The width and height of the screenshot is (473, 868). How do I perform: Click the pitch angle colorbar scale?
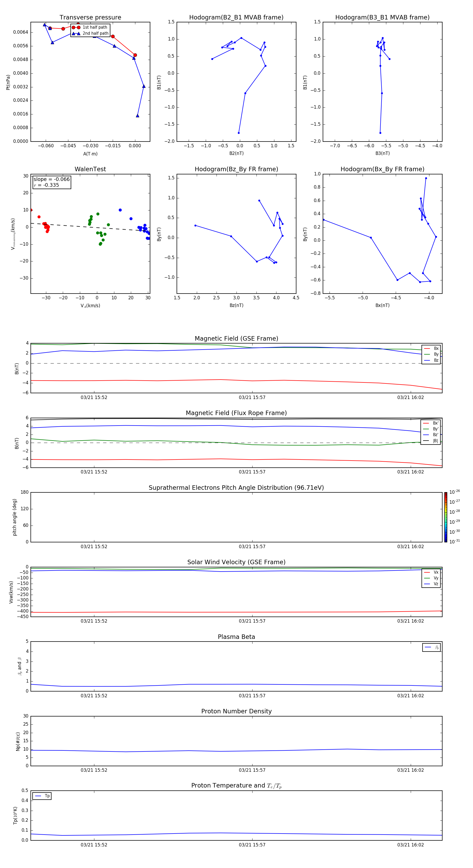446,517
